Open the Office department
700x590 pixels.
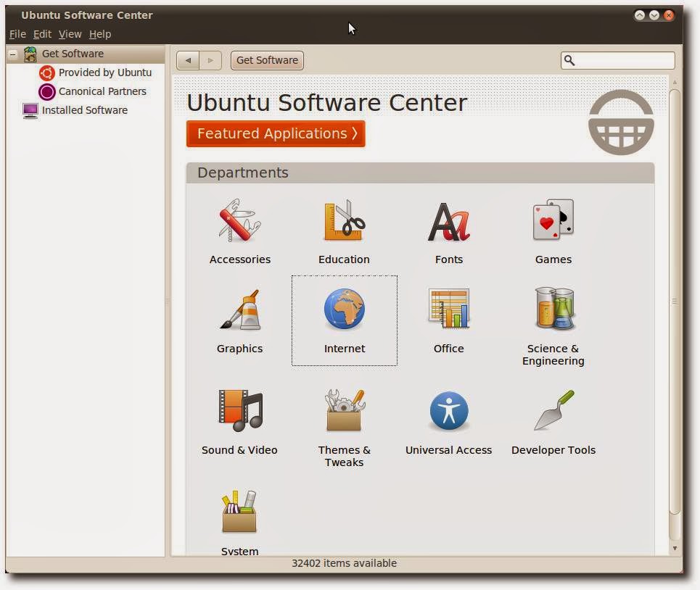[448, 319]
